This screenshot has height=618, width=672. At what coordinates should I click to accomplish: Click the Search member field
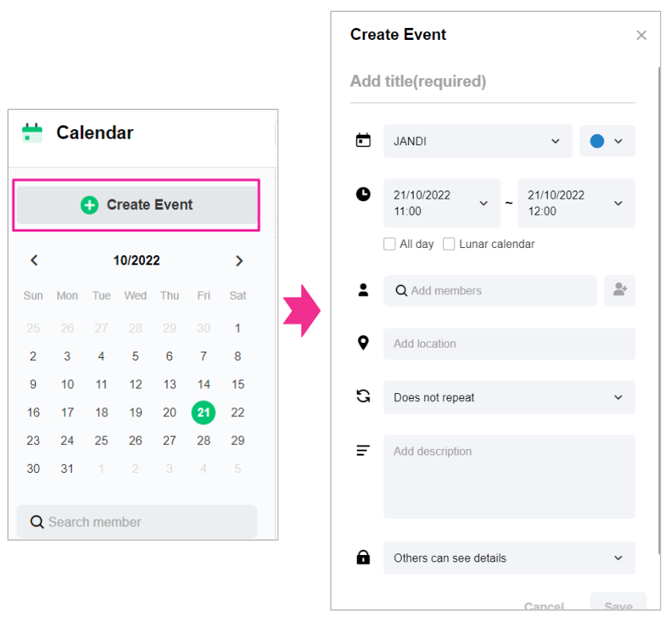(x=137, y=522)
